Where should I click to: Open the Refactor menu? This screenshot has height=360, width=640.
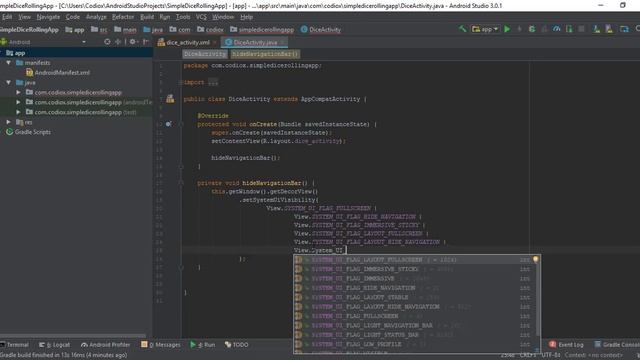123,17
